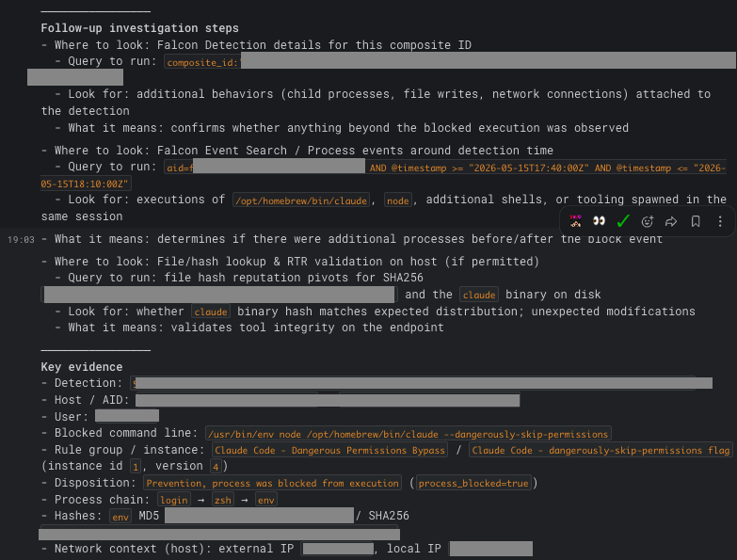Open more actions three-dot menu
Viewport: 737px width, 560px height.
click(720, 221)
